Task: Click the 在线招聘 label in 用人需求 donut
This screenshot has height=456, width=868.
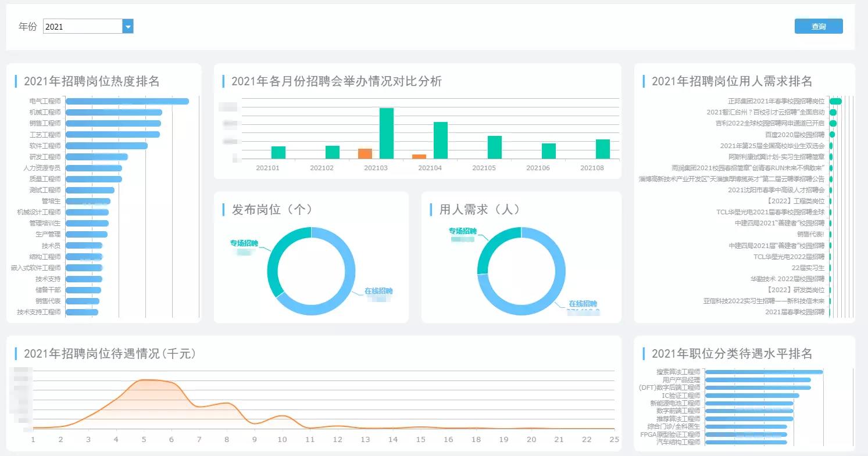Action: 583,304
